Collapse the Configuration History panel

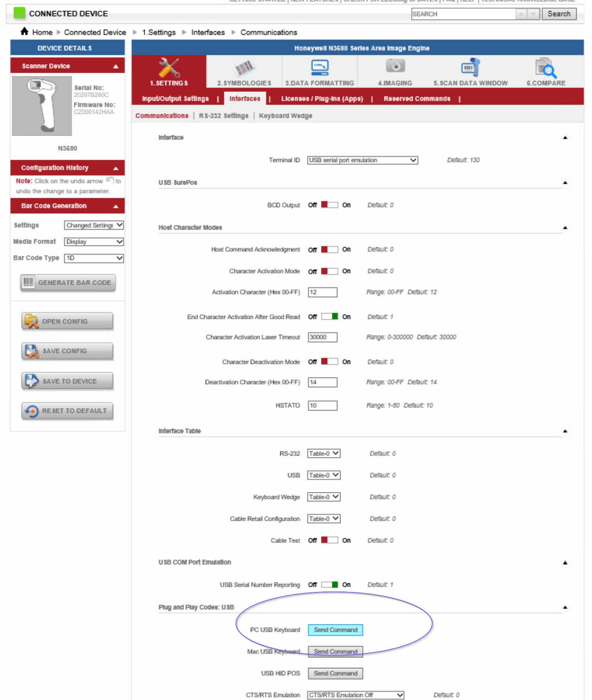coord(116,168)
